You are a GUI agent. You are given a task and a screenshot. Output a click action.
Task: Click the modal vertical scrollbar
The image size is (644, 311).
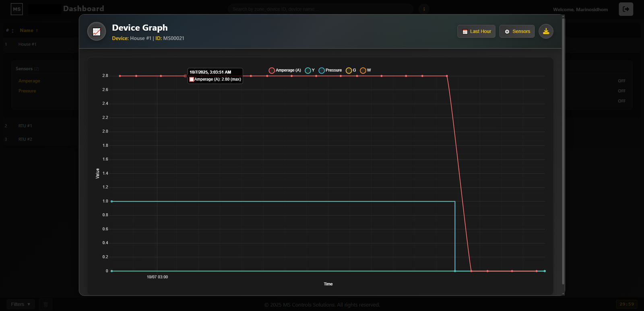click(563, 151)
